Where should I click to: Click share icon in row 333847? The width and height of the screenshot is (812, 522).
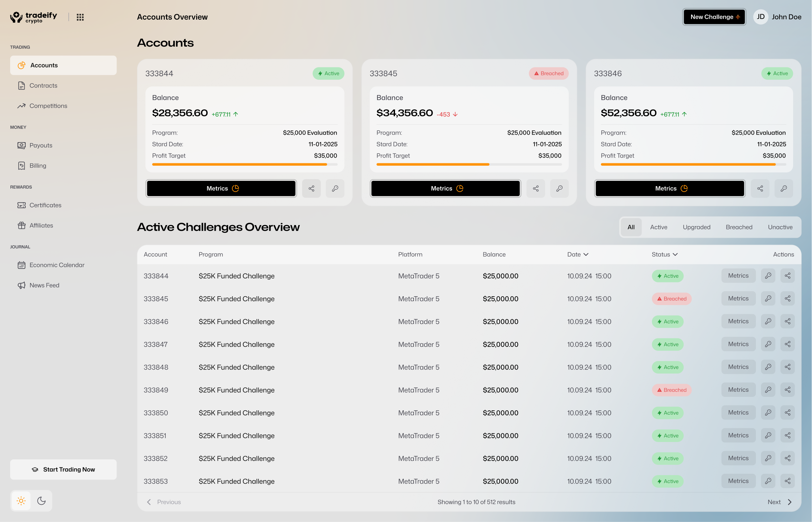787,344
